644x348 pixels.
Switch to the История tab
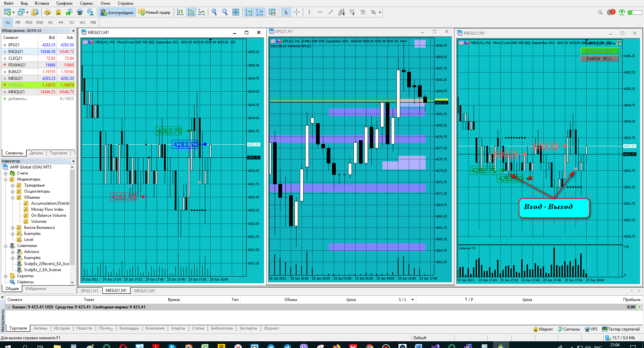[x=62, y=329]
